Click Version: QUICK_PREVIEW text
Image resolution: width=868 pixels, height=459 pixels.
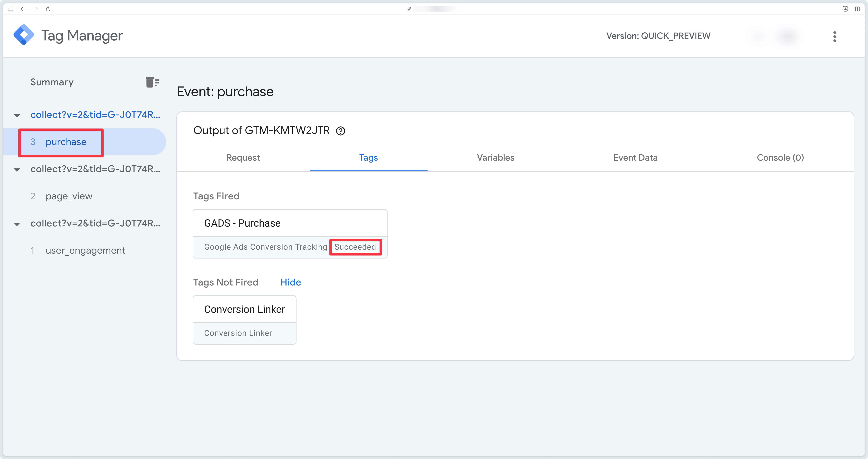(x=658, y=36)
